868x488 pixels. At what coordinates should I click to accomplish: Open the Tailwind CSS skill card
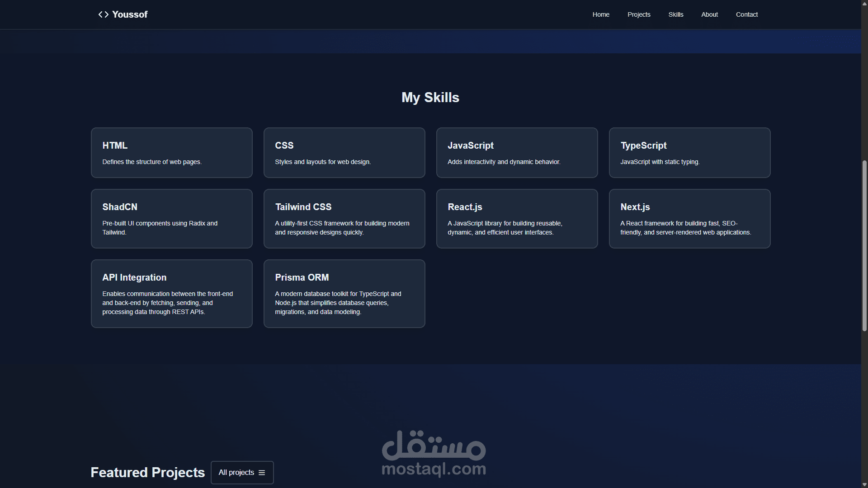(x=344, y=219)
